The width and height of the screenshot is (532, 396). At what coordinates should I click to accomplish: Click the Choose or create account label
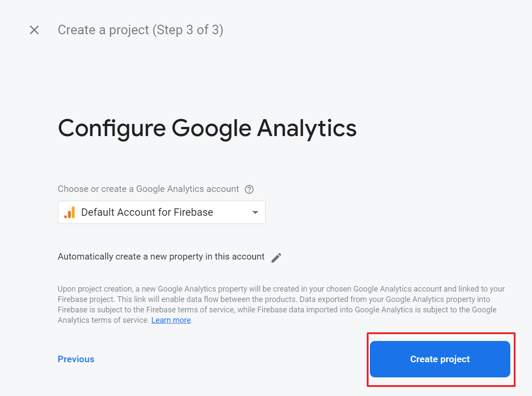pos(148,189)
